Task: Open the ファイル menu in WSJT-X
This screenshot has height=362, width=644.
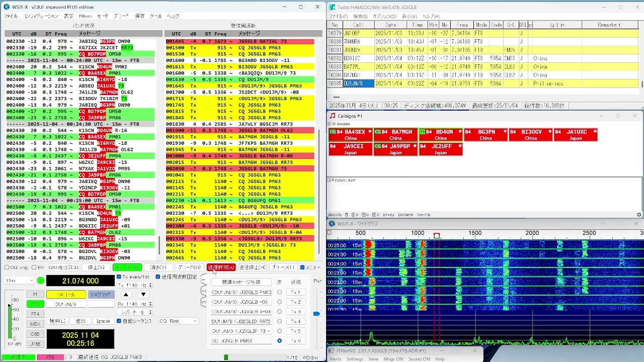Action: point(10,16)
